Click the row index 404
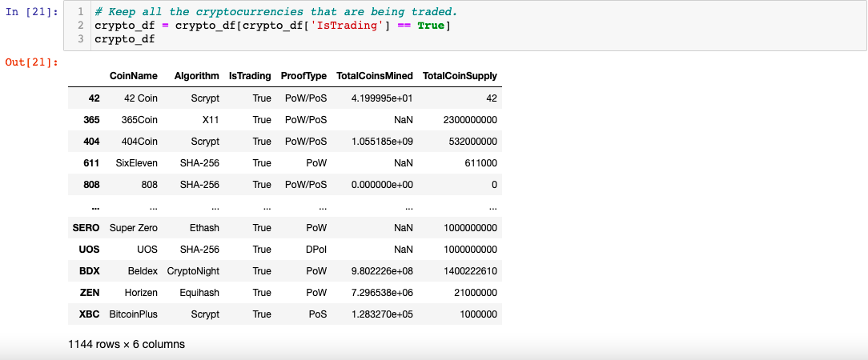 [x=91, y=141]
